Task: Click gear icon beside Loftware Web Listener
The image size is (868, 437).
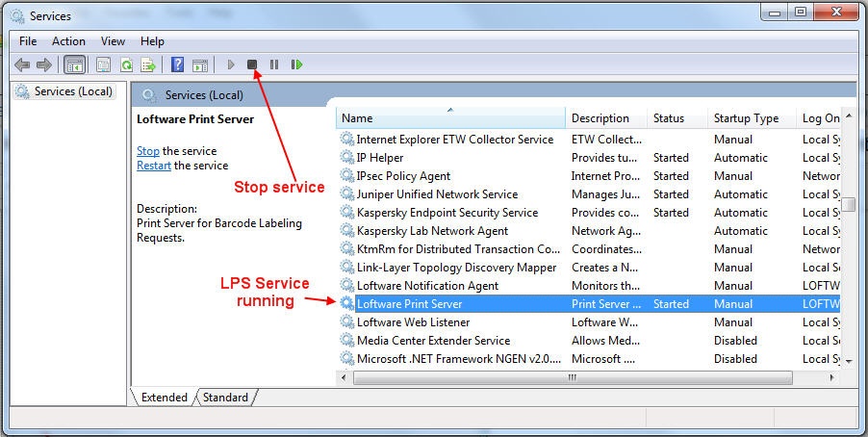Action: [x=347, y=321]
